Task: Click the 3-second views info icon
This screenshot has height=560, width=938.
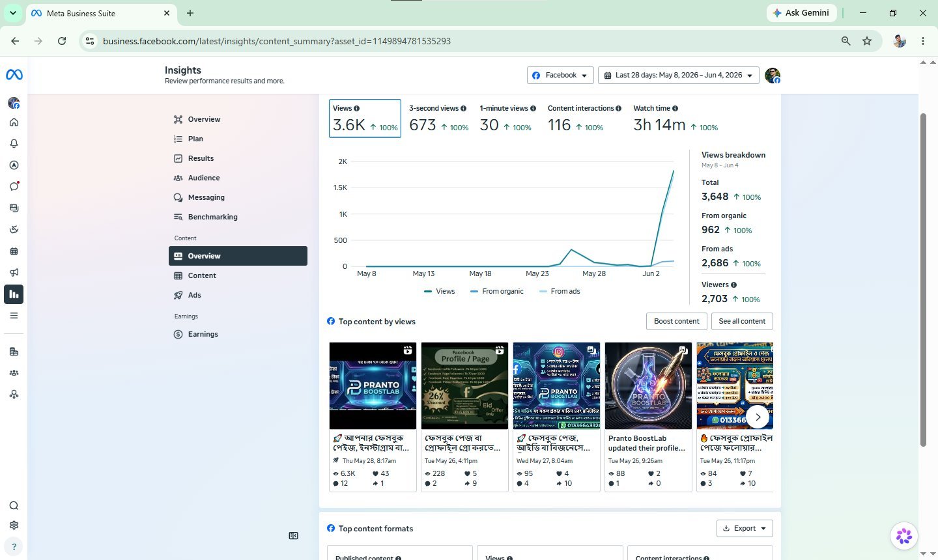Action: tap(463, 109)
